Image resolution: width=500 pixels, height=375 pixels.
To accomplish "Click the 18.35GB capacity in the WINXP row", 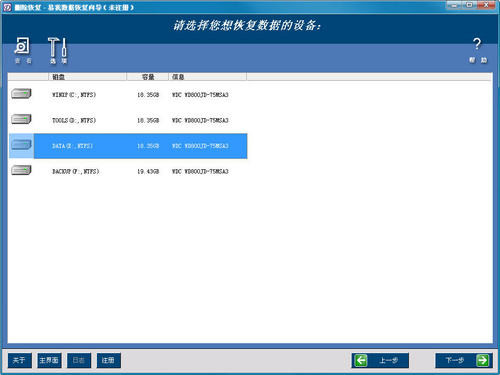I will 148,95.
